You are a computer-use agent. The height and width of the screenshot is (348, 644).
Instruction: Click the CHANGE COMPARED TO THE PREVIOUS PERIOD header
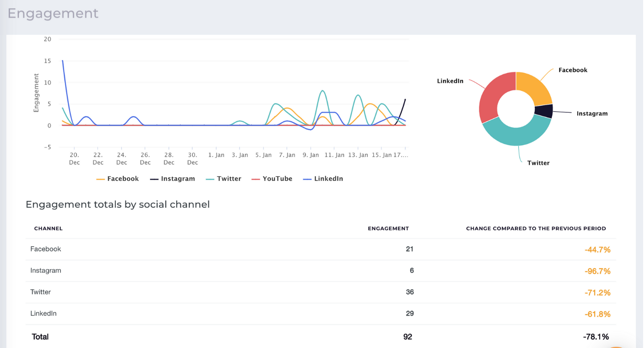[x=536, y=228]
